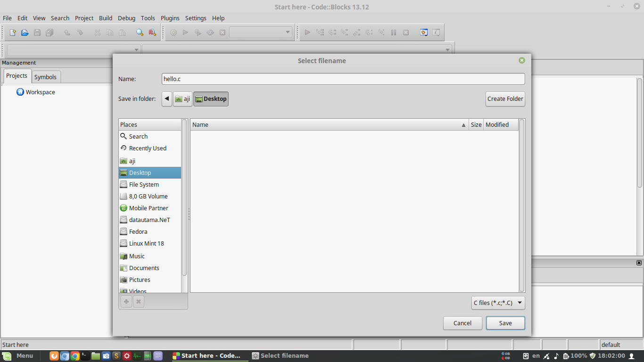Viewport: 644px width, 362px height.
Task: Click the Replace toolbar icon
Action: pyautogui.click(x=152, y=33)
